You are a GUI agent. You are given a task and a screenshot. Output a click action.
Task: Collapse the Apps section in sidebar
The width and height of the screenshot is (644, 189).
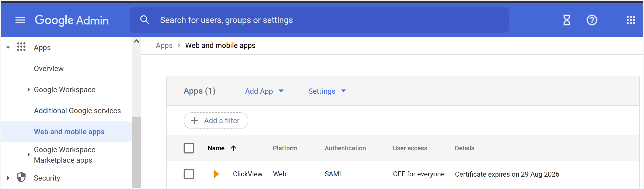point(8,48)
